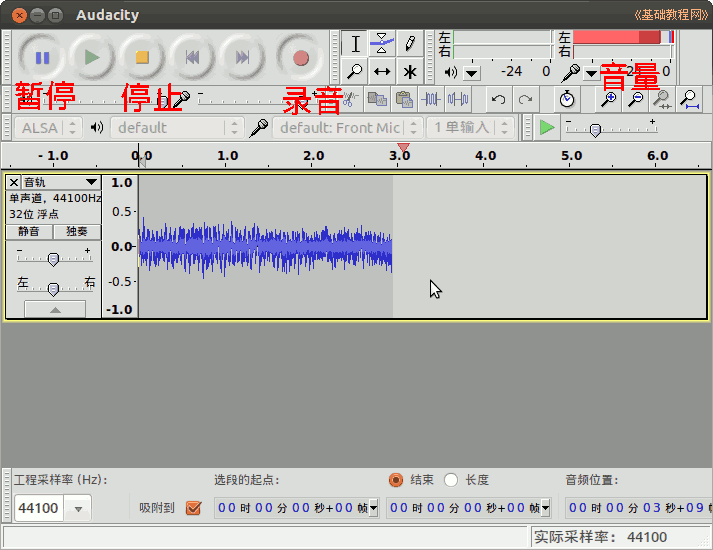Open selection end time format dropdown
Image resolution: width=713 pixels, height=550 pixels.
pos(545,508)
